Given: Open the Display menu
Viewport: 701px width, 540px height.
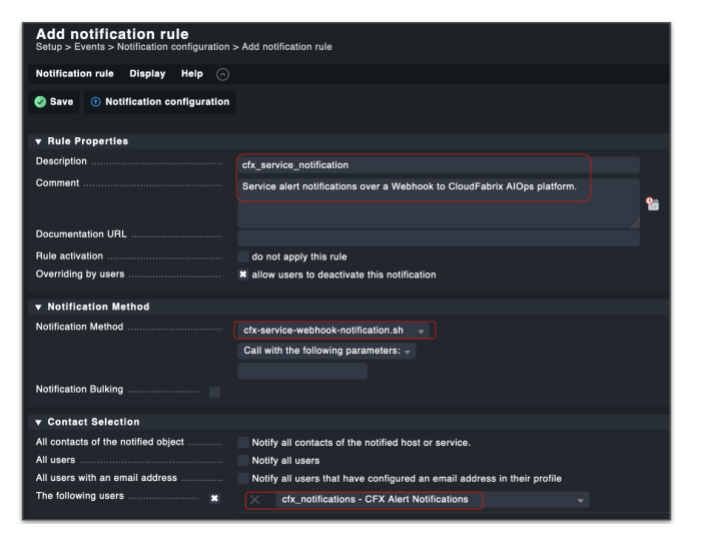Looking at the screenshot, I should pyautogui.click(x=147, y=74).
